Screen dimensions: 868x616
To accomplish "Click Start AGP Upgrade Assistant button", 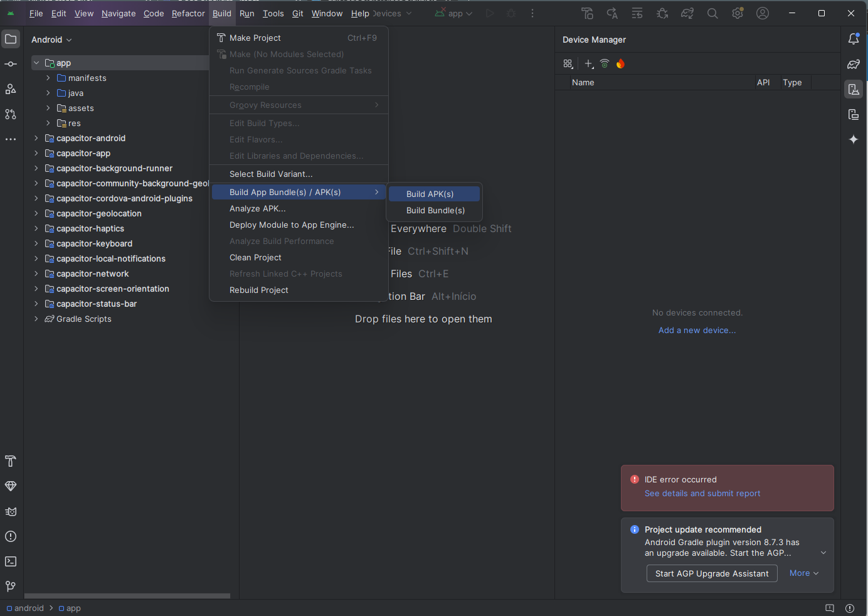I will coord(712,573).
